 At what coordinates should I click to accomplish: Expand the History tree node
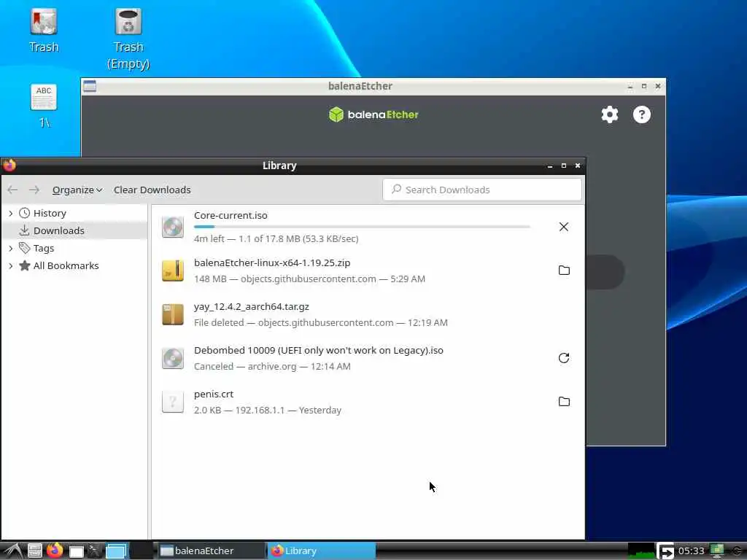(x=10, y=214)
